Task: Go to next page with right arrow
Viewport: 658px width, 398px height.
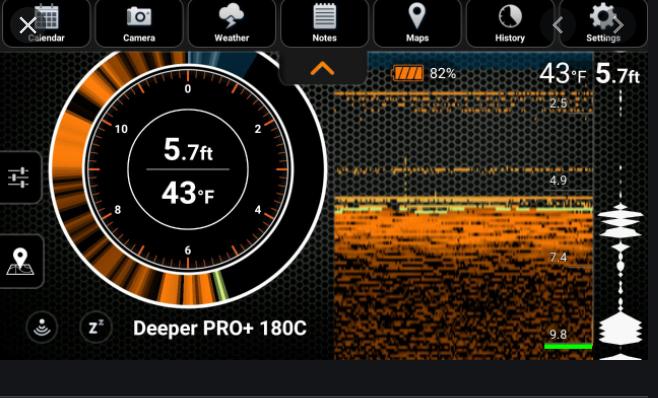Action: click(x=619, y=25)
